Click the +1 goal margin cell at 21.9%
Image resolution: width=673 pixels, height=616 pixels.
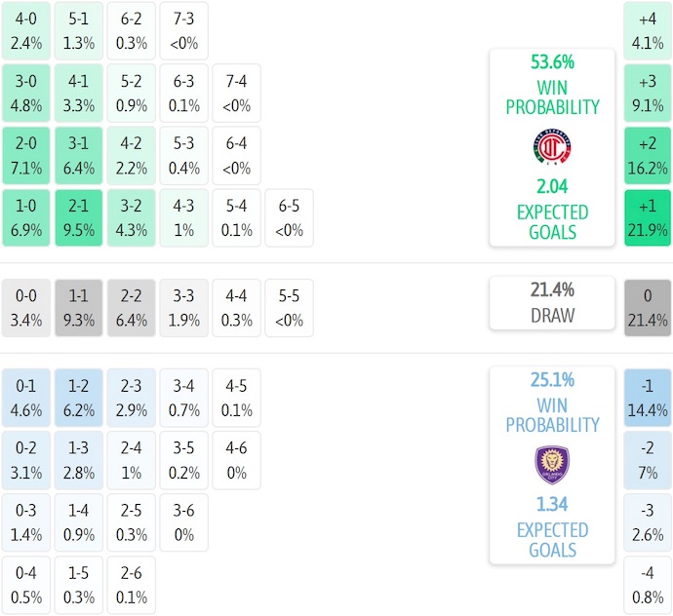click(648, 218)
